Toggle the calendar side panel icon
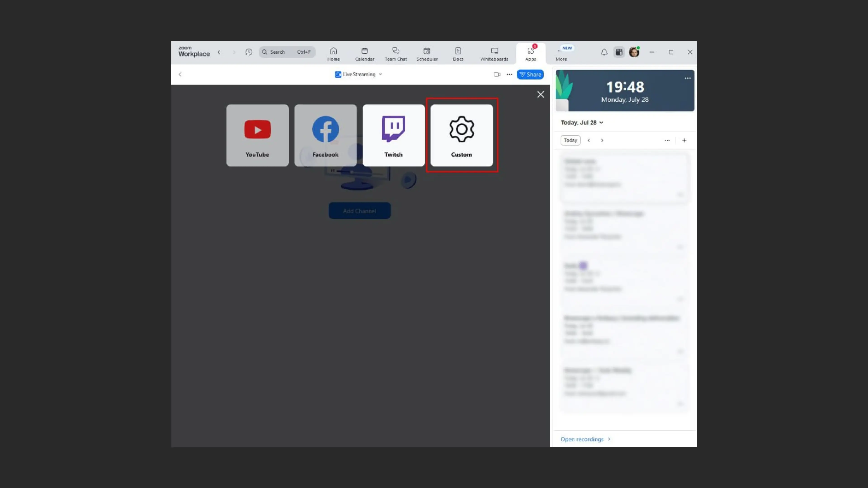 [619, 52]
